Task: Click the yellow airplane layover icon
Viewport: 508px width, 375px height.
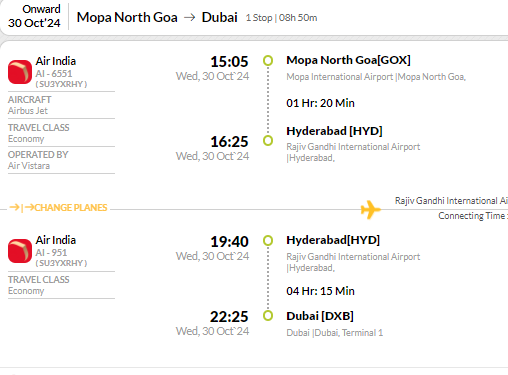Action: tap(371, 210)
